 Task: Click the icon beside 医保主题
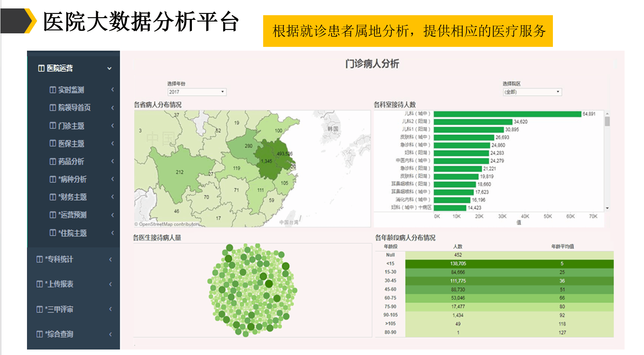[x=53, y=144]
